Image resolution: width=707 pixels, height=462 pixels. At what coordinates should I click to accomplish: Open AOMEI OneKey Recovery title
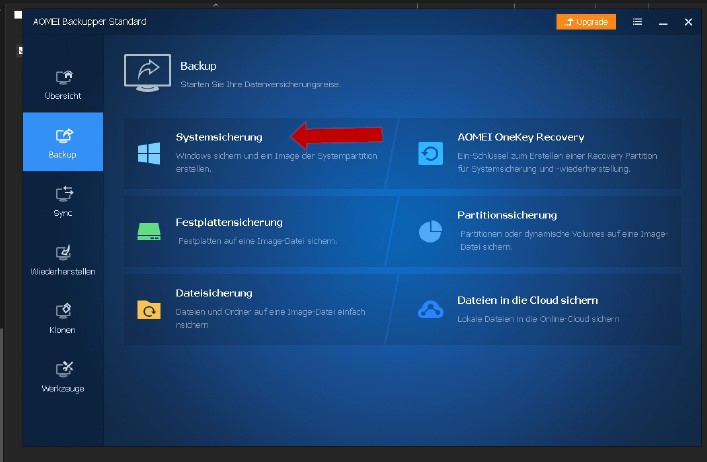(521, 137)
